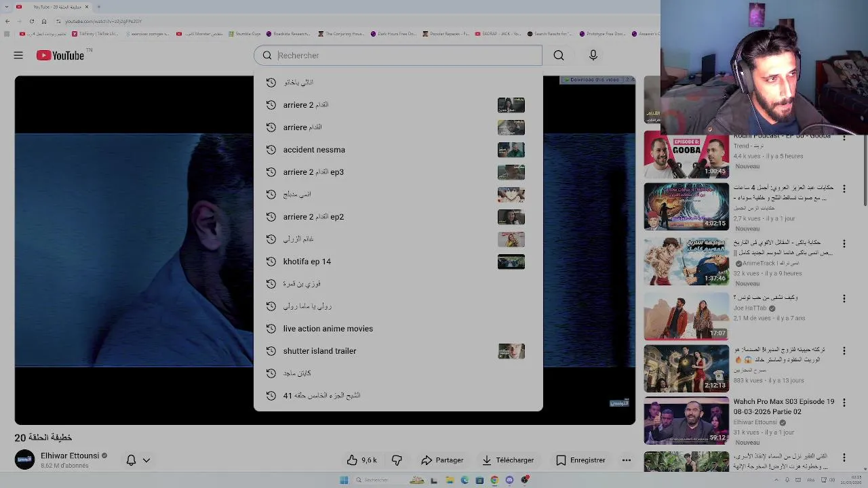Expand notification options chevron beside bell
The image size is (868, 488).
click(x=146, y=460)
